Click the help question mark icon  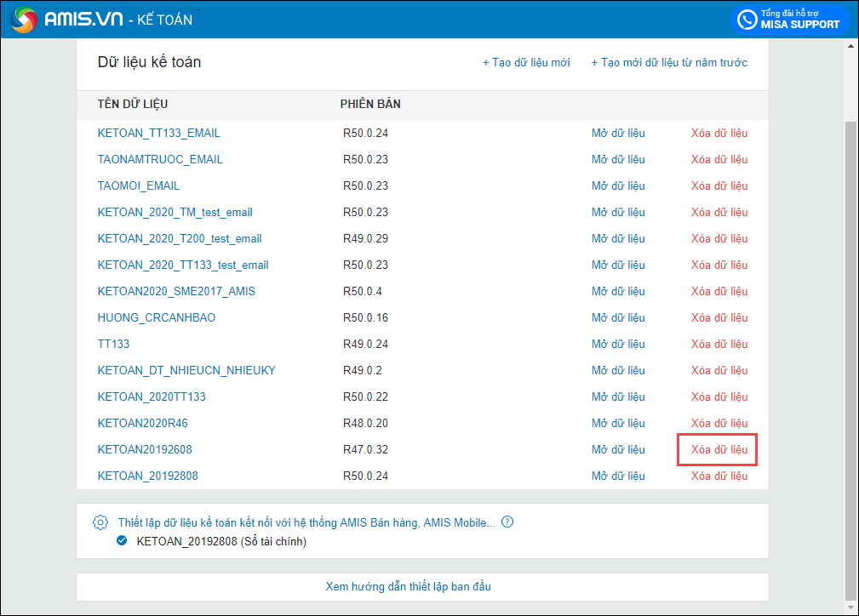pos(507,522)
